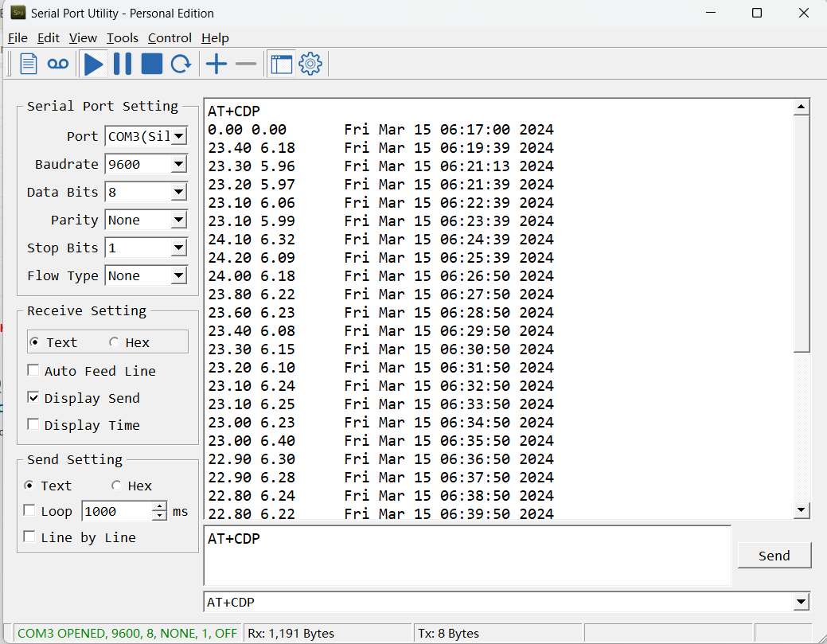Viewport: 827px width, 644px height.
Task: Increase loop interval with stepper up arrow
Action: pyautogui.click(x=158, y=506)
